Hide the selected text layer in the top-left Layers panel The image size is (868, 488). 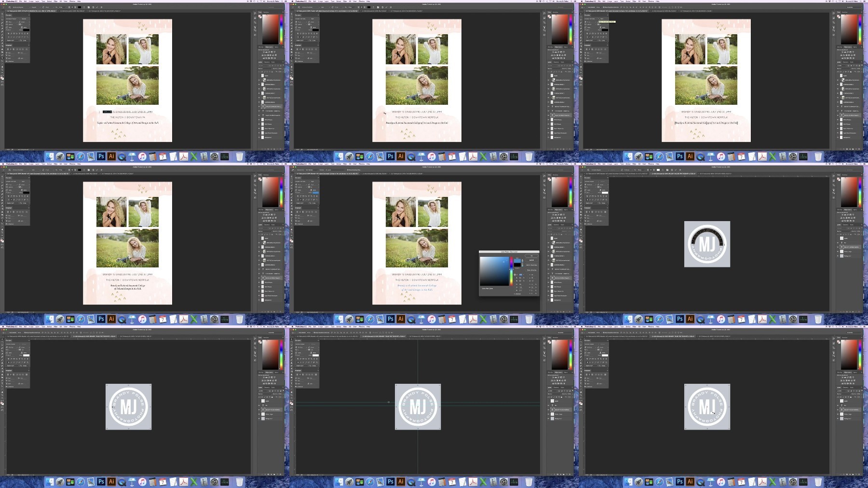(x=259, y=107)
